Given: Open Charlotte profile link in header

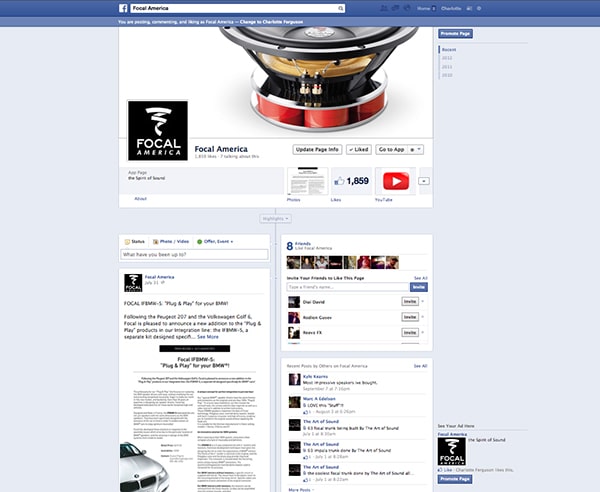Looking at the screenshot, I should (451, 8).
